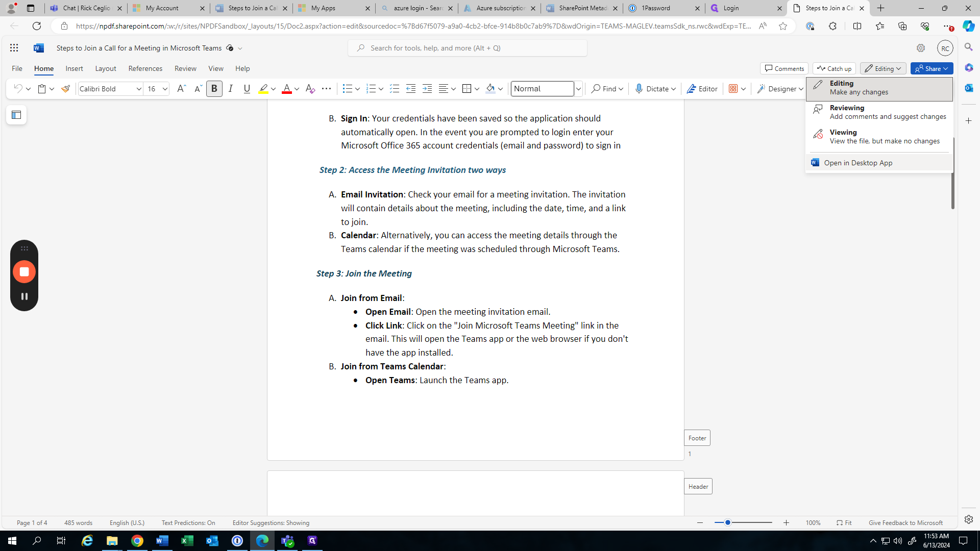Expand the Normal styles gallery dropdown
The image size is (980, 551).
tap(578, 89)
